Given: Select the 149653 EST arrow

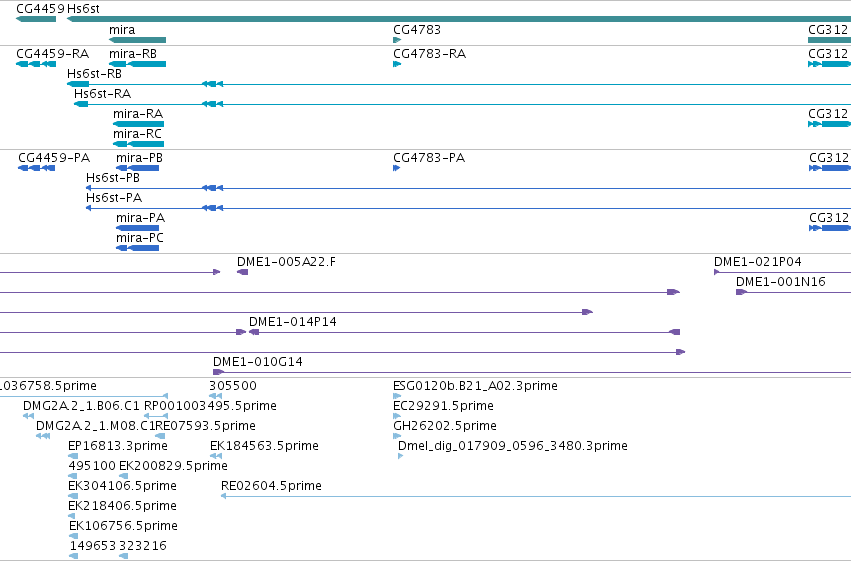Looking at the screenshot, I should coord(74,556).
